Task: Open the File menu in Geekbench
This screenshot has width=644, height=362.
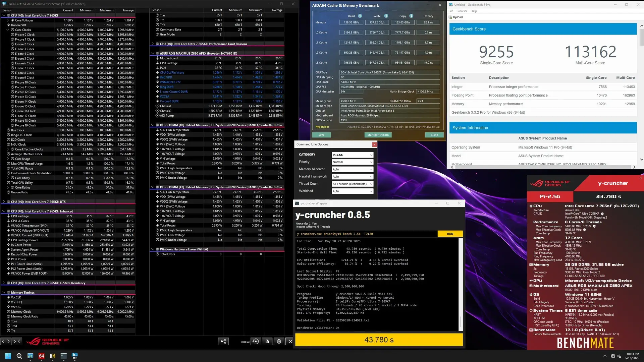Action: click(x=451, y=11)
